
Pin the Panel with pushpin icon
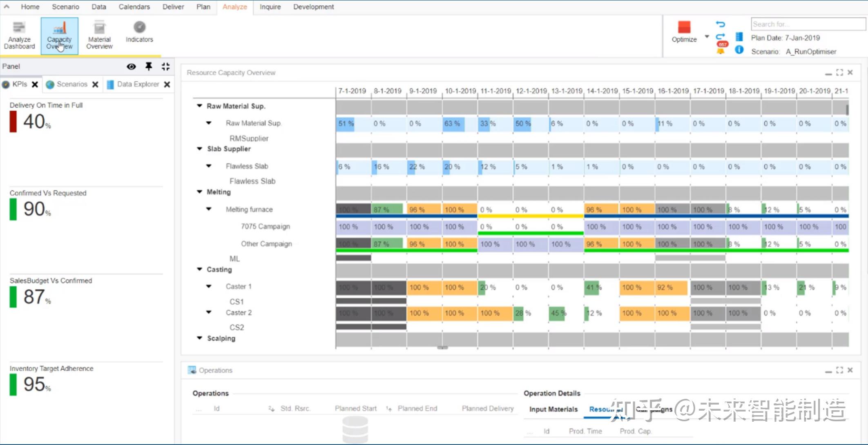click(149, 66)
